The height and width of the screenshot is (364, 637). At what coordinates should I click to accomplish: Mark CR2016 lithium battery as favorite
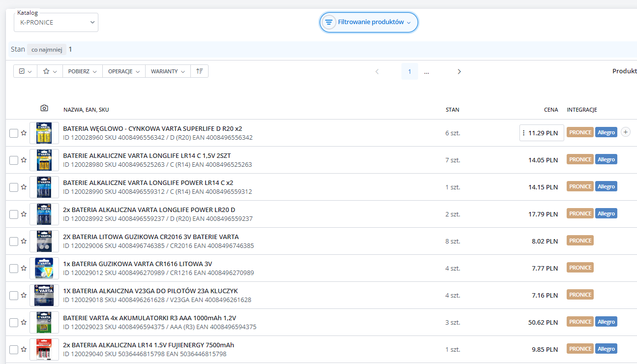tap(24, 241)
